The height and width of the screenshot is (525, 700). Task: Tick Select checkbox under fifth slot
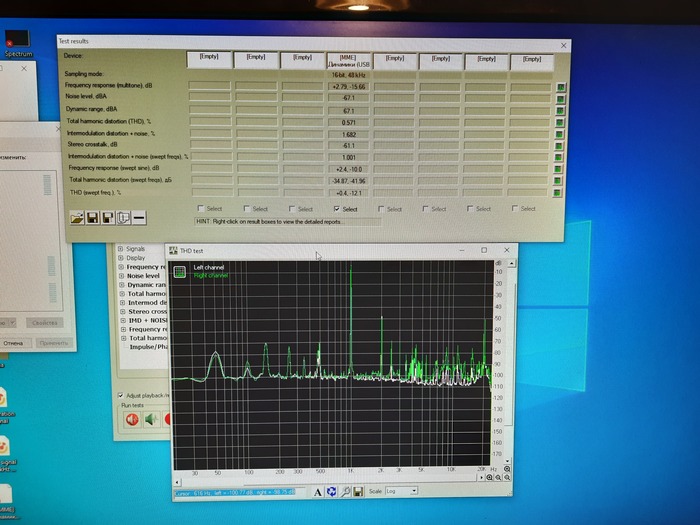click(x=381, y=208)
